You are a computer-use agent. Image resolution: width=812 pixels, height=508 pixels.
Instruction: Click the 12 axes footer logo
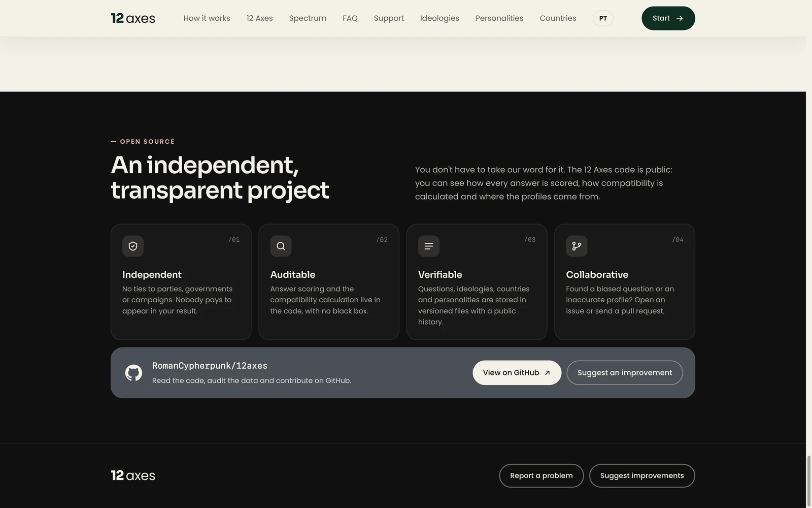(x=133, y=475)
